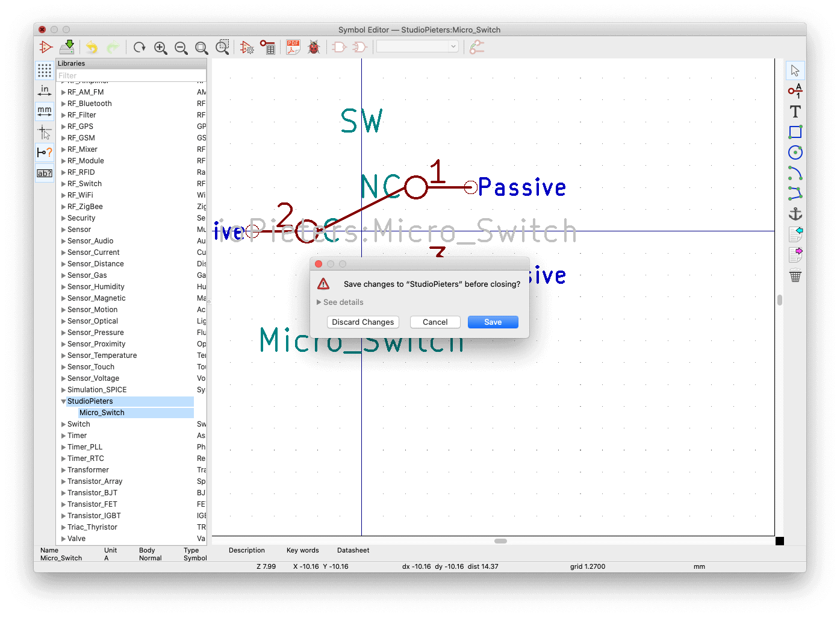The width and height of the screenshot is (840, 617).
Task: Open the pin table icon
Action: tap(267, 47)
